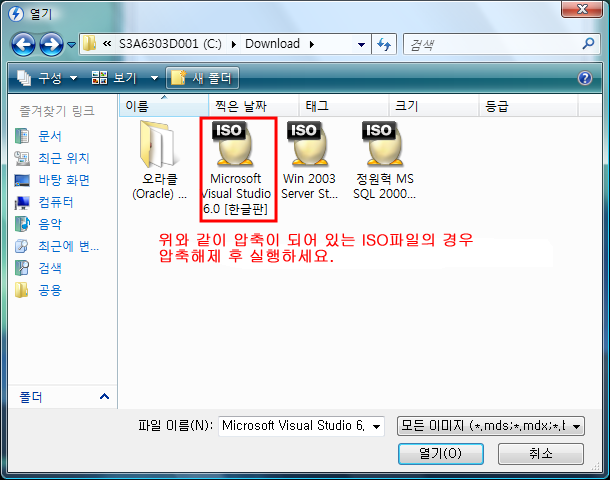The height and width of the screenshot is (480, 610).
Task: Click the S3A6303D001 (C:) breadcrumb
Action: point(170,44)
